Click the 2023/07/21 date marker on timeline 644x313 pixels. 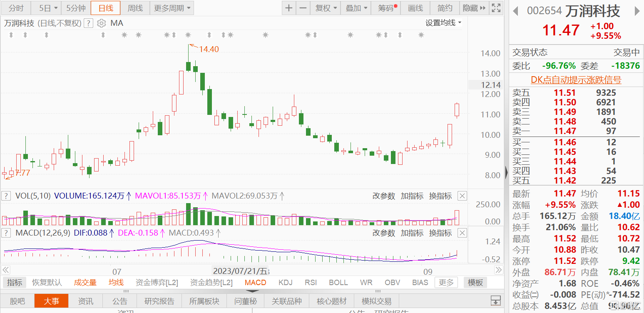pyautogui.click(x=241, y=271)
